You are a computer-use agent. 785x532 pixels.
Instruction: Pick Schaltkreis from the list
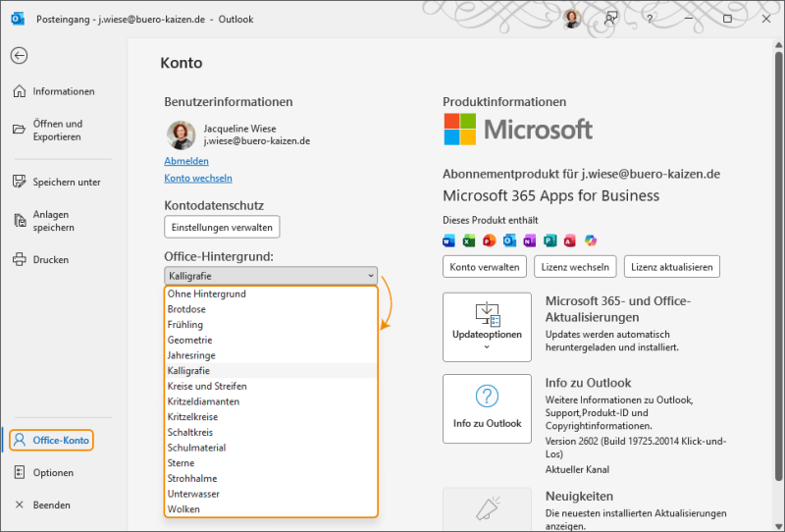271,432
